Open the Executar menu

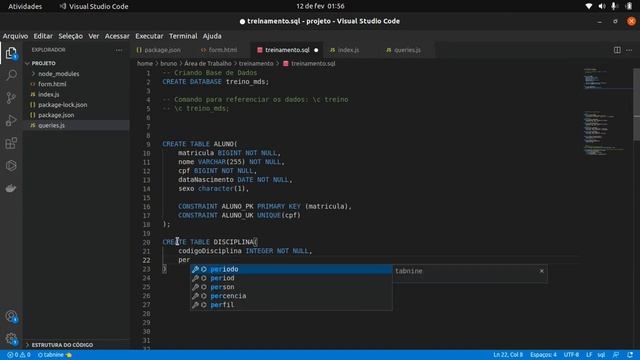[149, 36]
